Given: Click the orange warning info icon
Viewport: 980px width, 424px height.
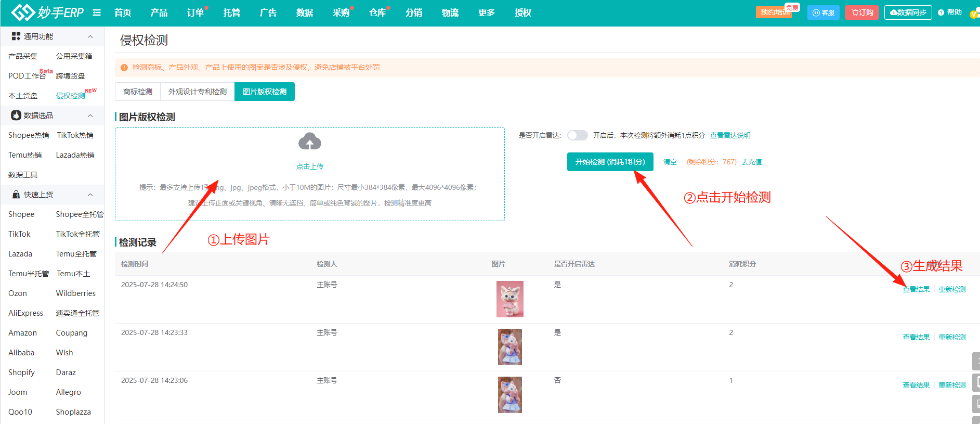Looking at the screenshot, I should pyautogui.click(x=124, y=68).
